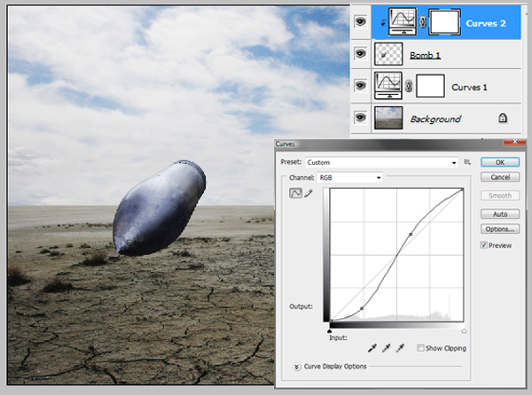This screenshot has height=395, width=532.
Task: Open the Preset dropdown showing Custom
Action: click(381, 163)
